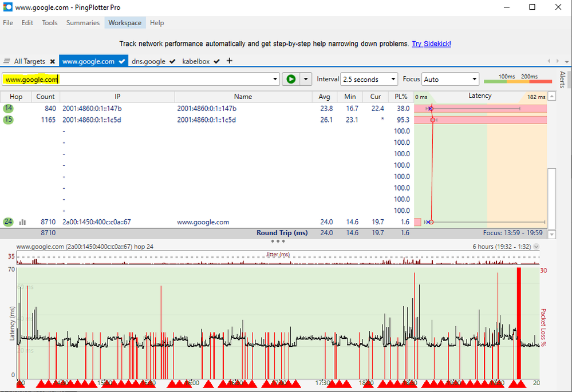The height and width of the screenshot is (392, 572).
Task: Click the 35 jitter scale label
Action: tap(11, 256)
